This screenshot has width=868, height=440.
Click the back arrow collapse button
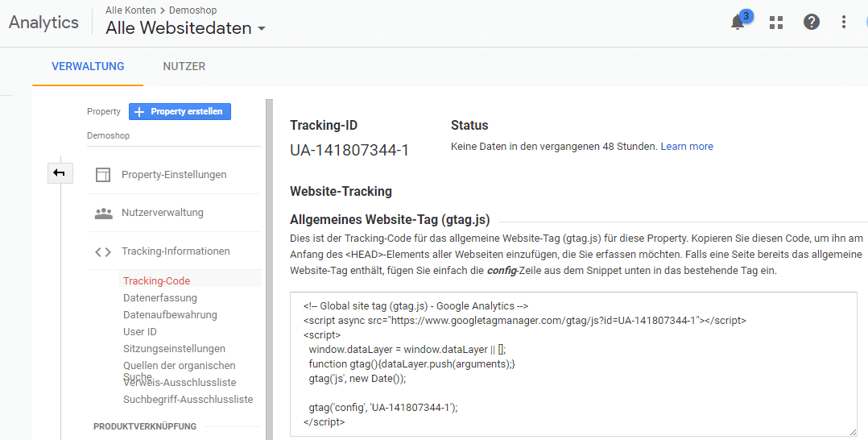click(60, 173)
